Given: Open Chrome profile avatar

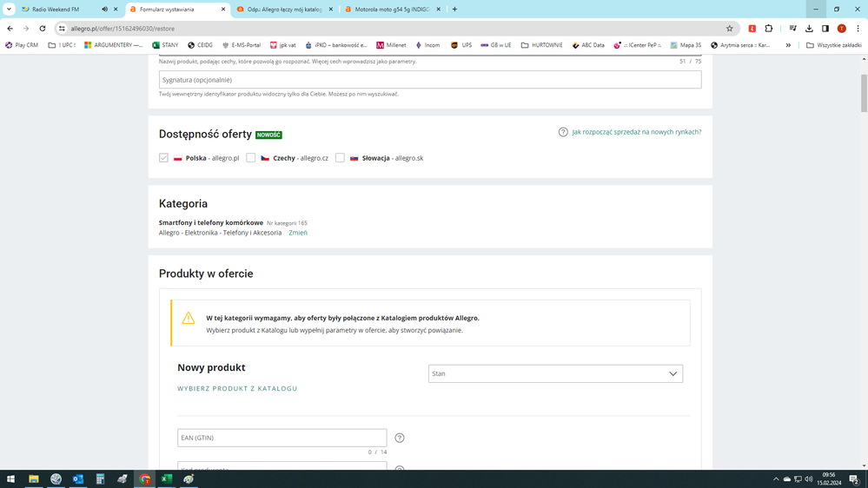Looking at the screenshot, I should tap(841, 28).
